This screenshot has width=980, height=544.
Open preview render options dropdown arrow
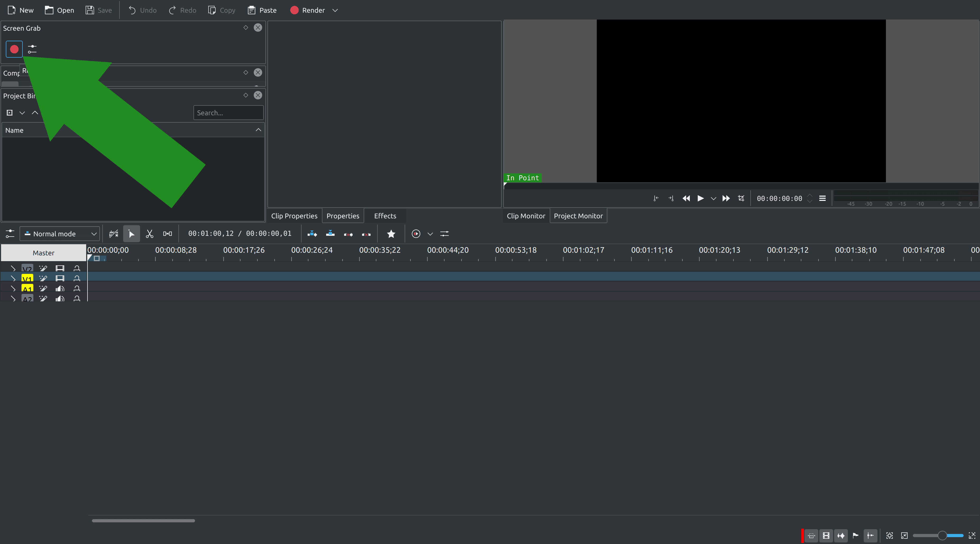pyautogui.click(x=430, y=234)
